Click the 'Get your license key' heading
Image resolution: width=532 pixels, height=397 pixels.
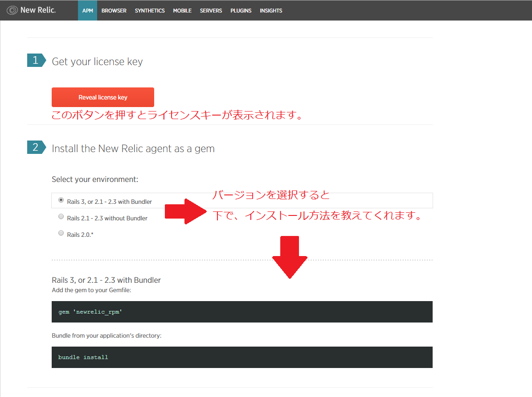pyautogui.click(x=97, y=62)
